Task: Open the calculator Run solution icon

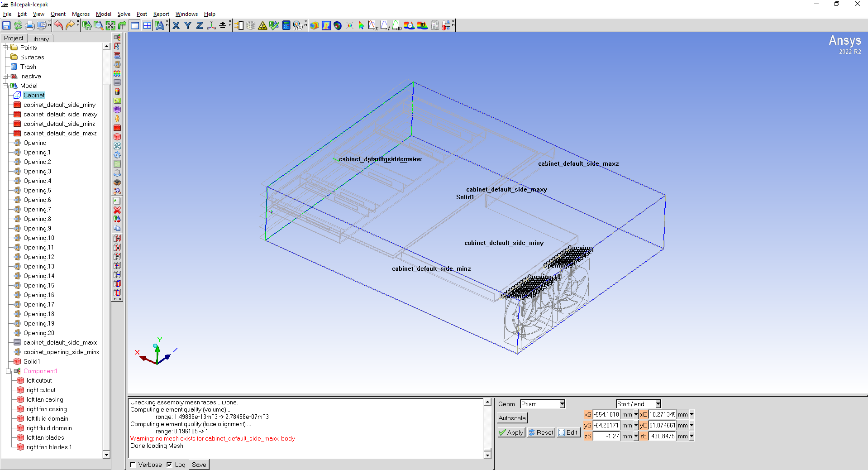Action: coord(286,26)
